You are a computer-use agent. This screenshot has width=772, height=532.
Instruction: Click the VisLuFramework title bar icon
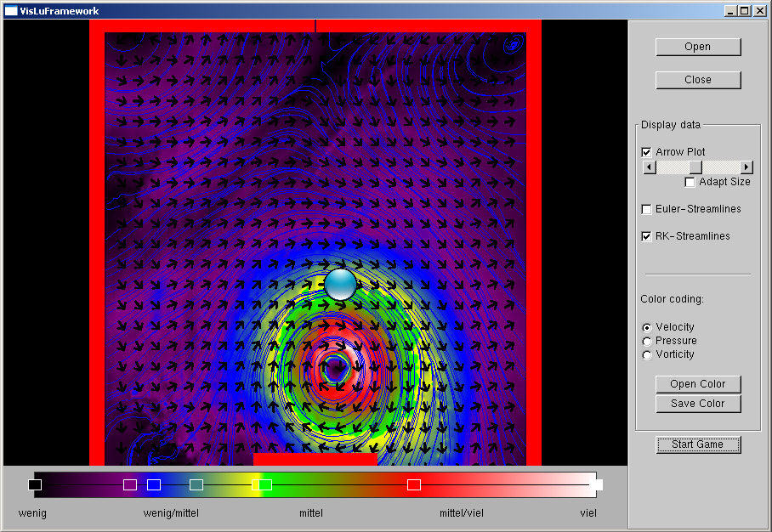coord(11,10)
